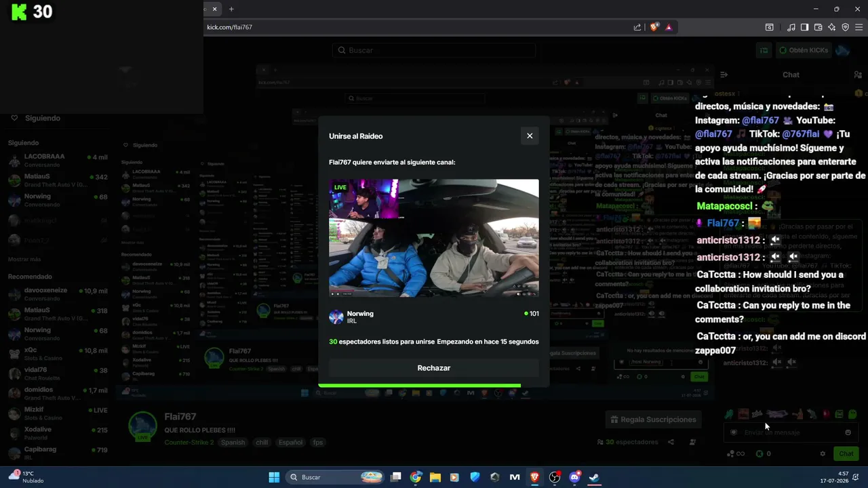Open the domidios recommended channel

click(58, 394)
